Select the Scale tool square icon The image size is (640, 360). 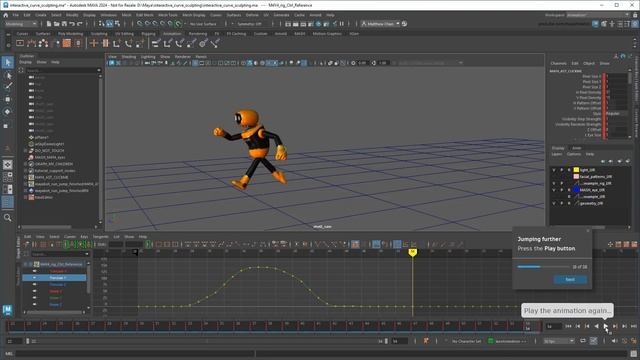[7, 126]
